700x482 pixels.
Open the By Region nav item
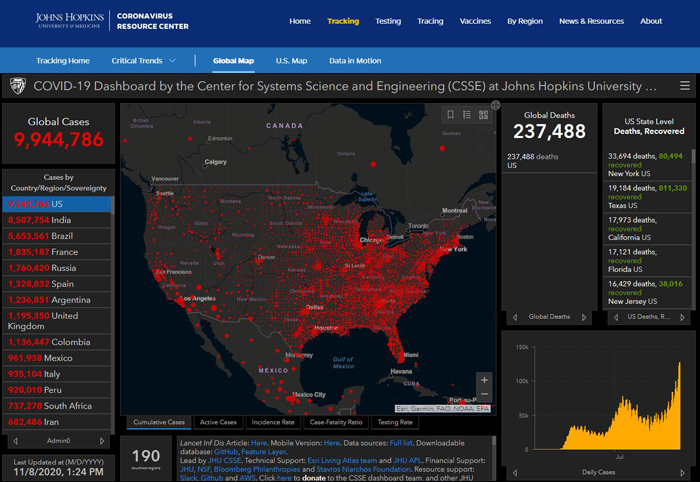tap(525, 21)
